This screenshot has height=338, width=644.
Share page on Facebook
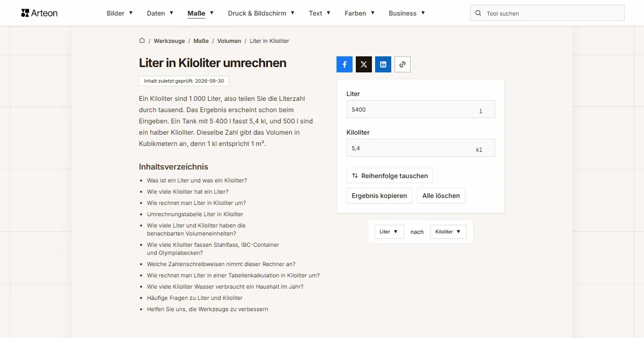(x=345, y=64)
